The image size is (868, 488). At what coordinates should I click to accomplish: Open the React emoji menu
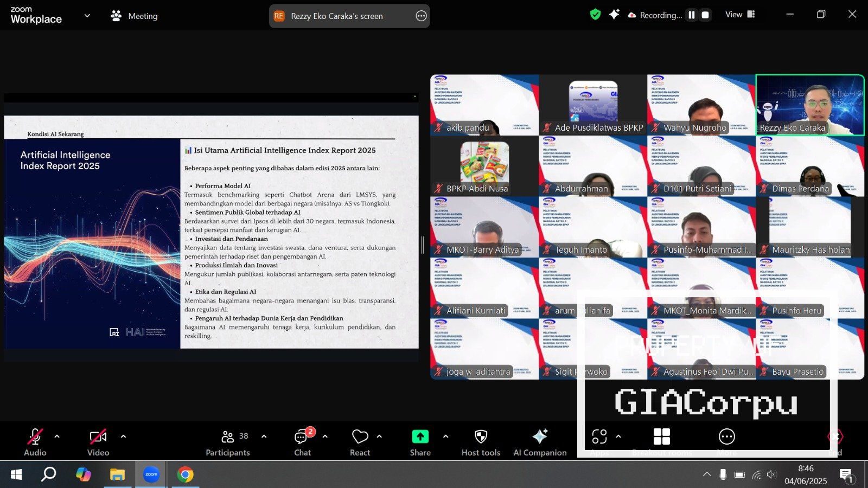(x=360, y=442)
